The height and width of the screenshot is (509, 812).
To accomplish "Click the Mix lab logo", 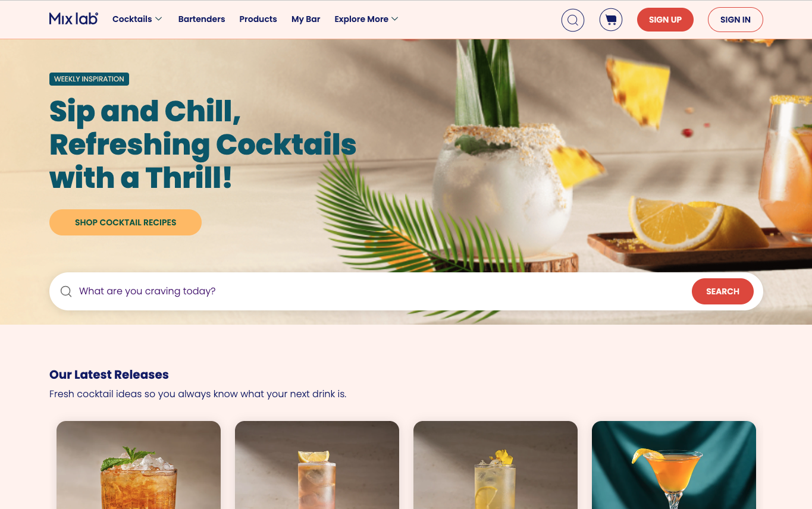I will pyautogui.click(x=74, y=19).
